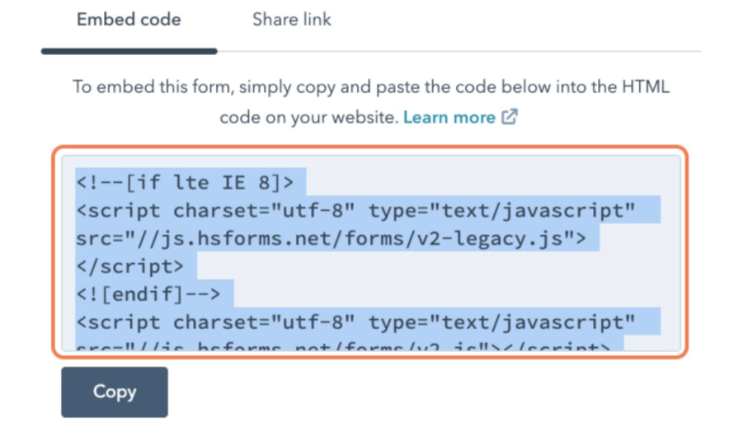Select the Embed code tab
This screenshot has height=434, width=744.
pyautogui.click(x=128, y=20)
